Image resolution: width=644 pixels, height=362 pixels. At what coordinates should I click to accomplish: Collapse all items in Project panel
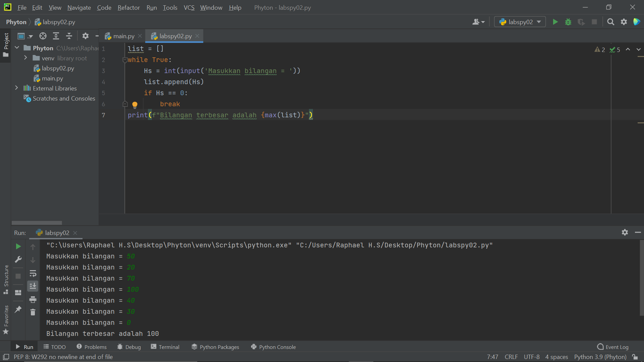69,36
